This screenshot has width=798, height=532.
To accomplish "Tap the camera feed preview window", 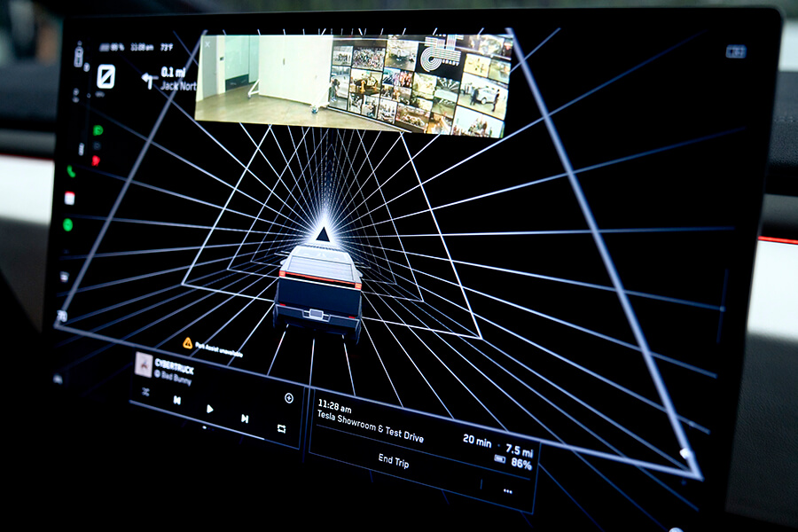I will (355, 85).
